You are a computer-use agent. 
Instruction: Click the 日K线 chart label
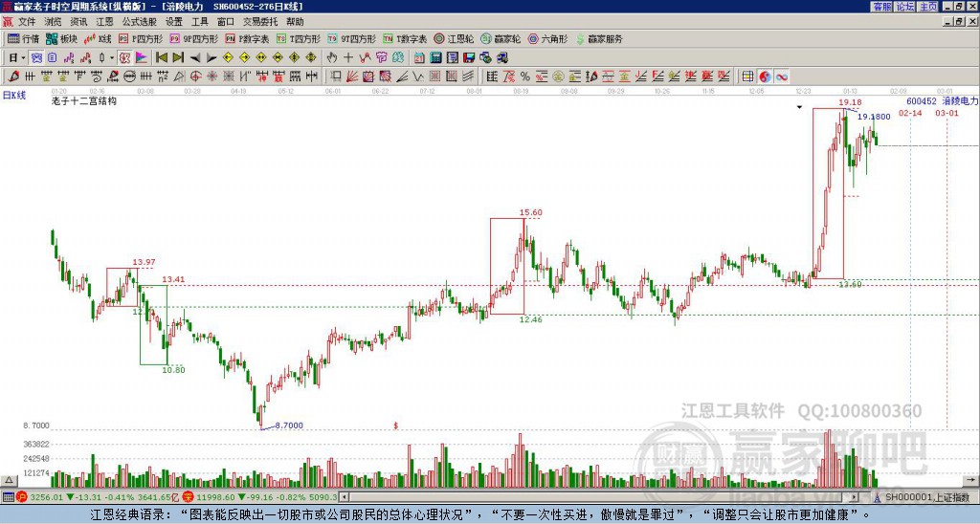14,96
